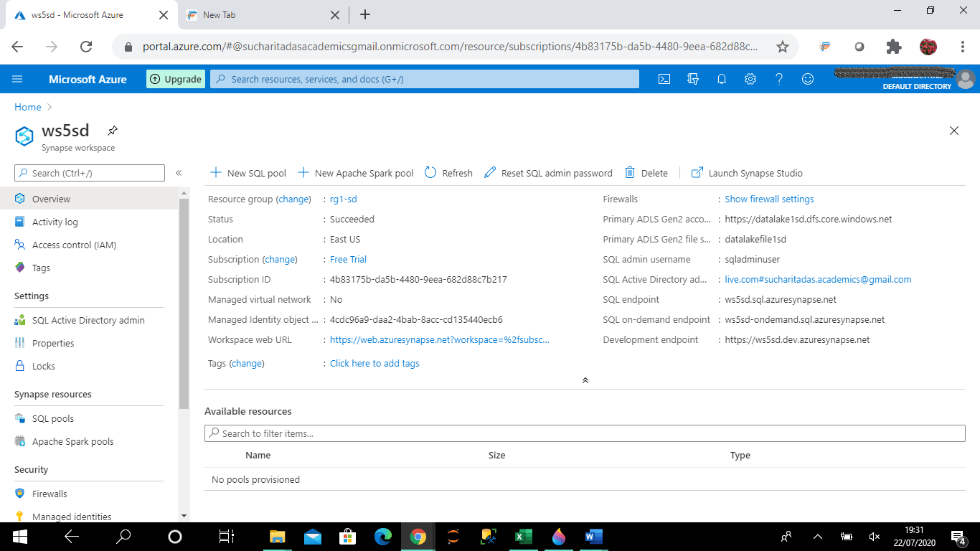The image size is (980, 551).
Task: Create a New Apache Spark pool
Action: point(356,173)
